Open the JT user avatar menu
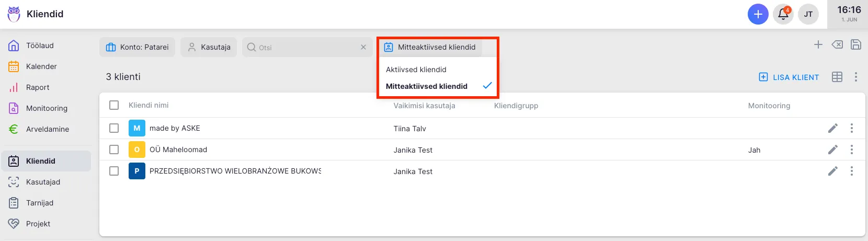The height and width of the screenshot is (241, 868). click(x=808, y=14)
